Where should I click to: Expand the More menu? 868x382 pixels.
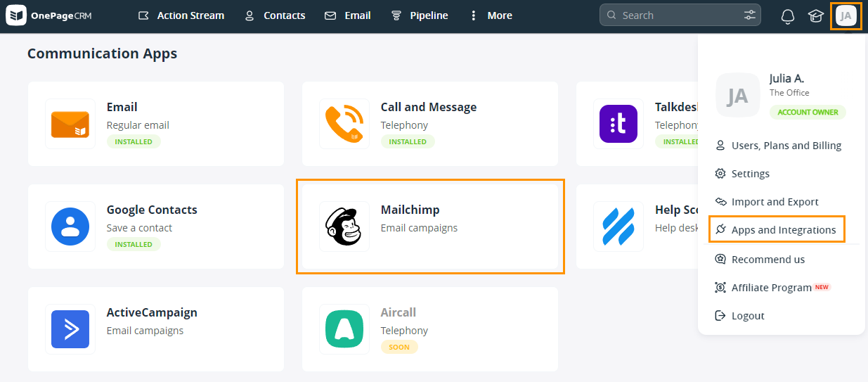[491, 15]
